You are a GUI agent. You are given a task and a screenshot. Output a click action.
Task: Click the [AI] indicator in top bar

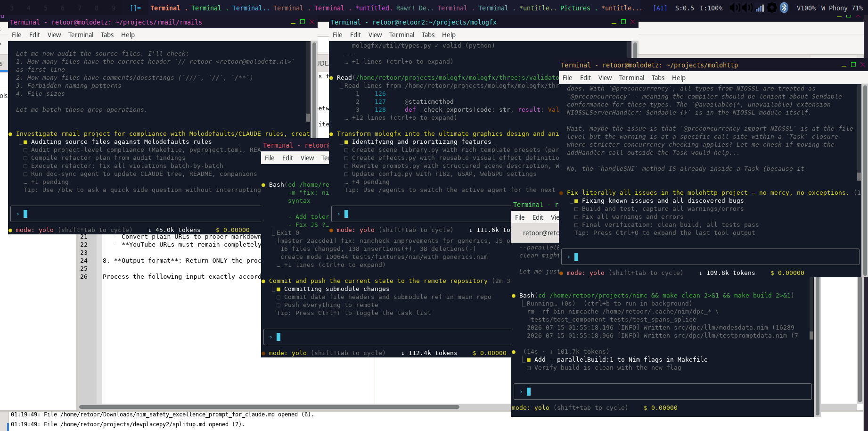(660, 8)
